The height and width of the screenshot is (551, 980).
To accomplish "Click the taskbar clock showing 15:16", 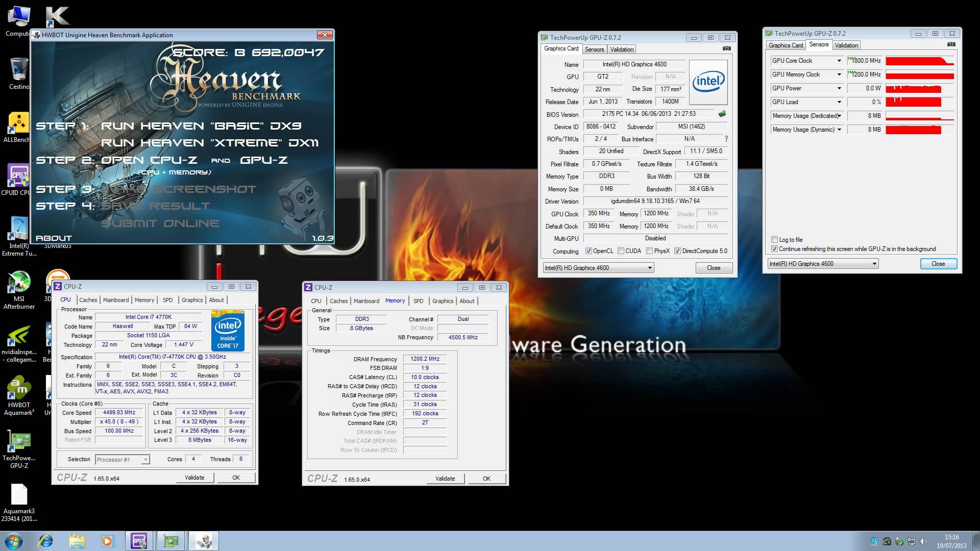I will tap(951, 541).
